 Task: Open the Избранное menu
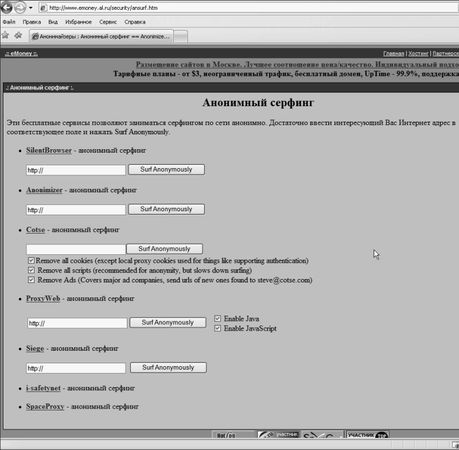tap(78, 22)
